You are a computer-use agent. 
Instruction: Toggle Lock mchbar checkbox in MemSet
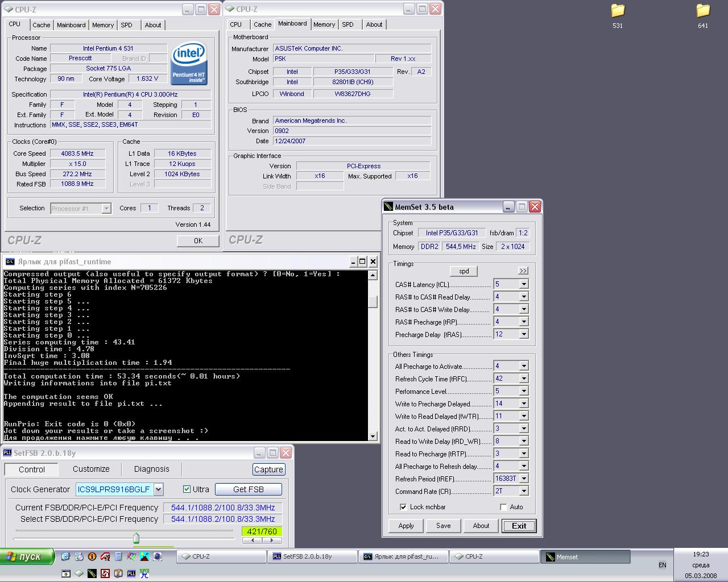(x=403, y=507)
